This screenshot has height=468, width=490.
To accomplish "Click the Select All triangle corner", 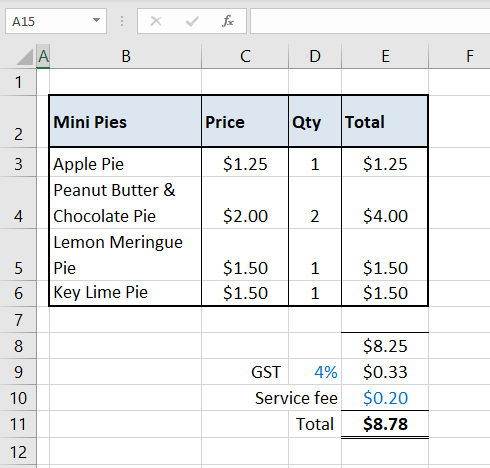I will pos(25,57).
